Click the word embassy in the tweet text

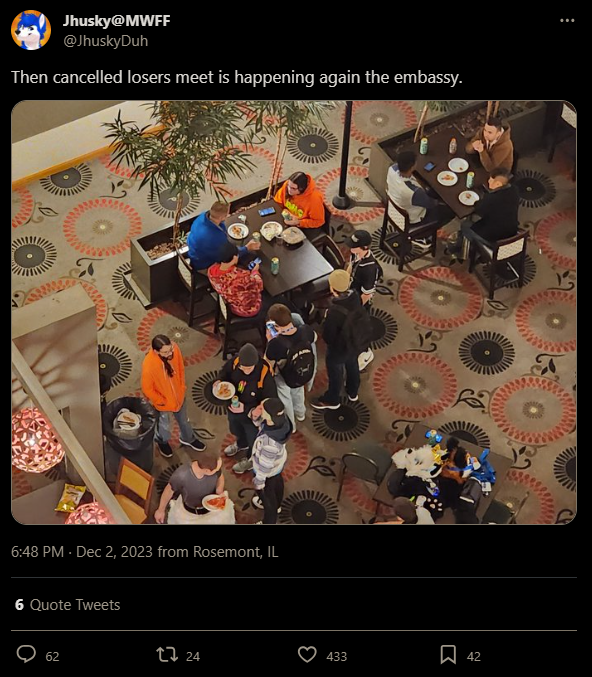428,78
